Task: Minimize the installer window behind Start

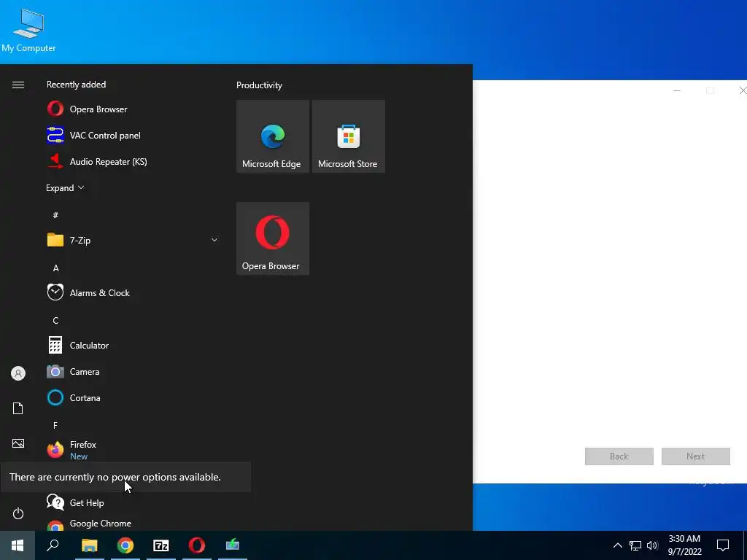Action: 676,90
